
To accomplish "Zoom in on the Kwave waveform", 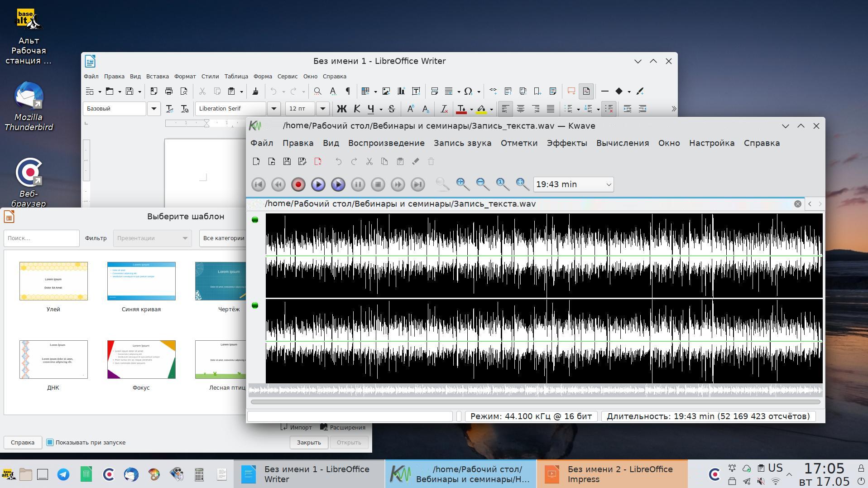I will click(x=462, y=184).
